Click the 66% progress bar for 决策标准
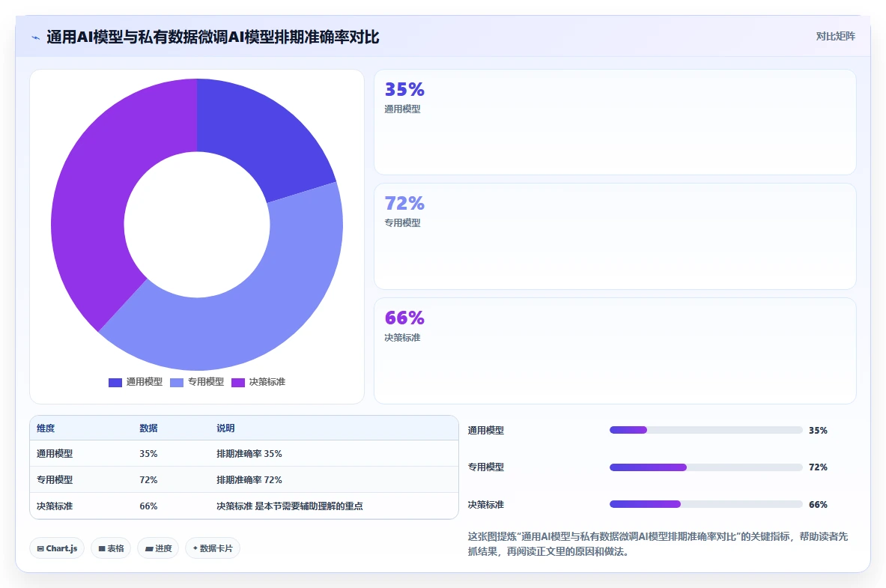Screen dimensions: 886x588 pyautogui.click(x=706, y=504)
